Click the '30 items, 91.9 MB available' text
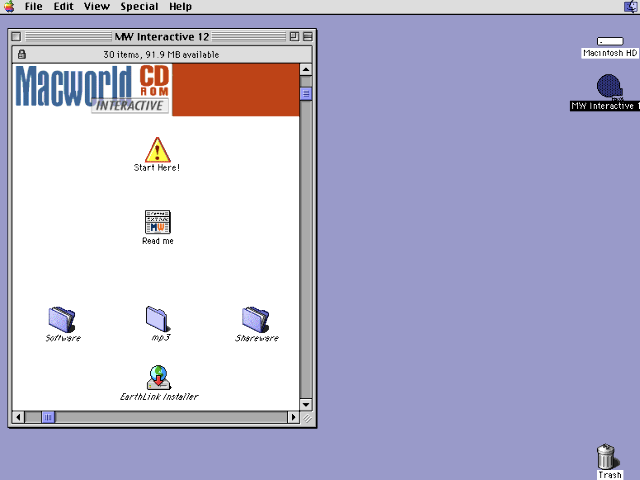The width and height of the screenshot is (640, 480). [x=161, y=54]
